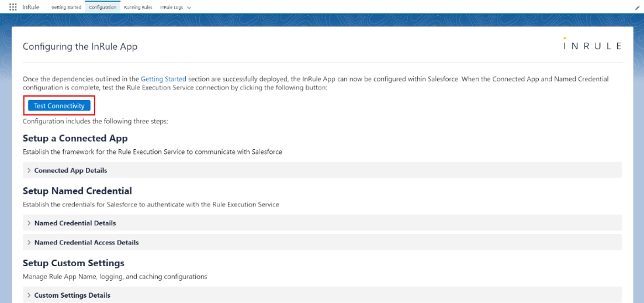Screen dimensions: 644x303
Task: Open the InRule Logs tab
Action: click(172, 7)
